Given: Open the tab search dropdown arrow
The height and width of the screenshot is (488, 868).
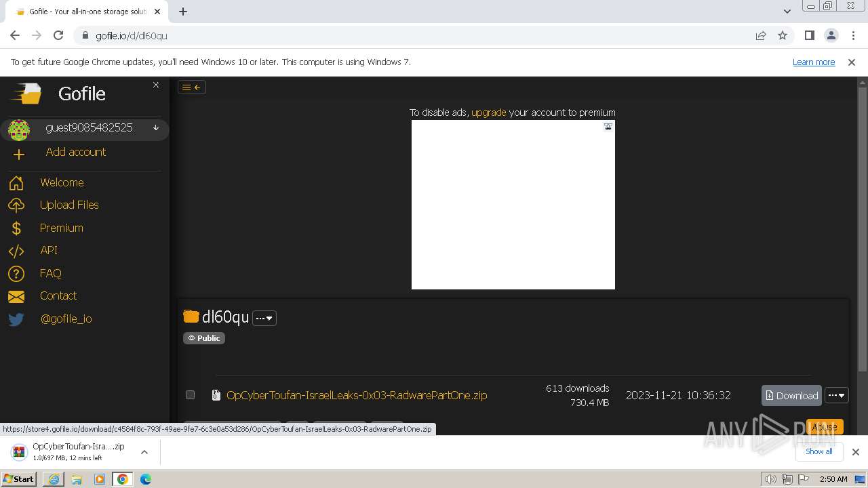Looking at the screenshot, I should [x=787, y=12].
